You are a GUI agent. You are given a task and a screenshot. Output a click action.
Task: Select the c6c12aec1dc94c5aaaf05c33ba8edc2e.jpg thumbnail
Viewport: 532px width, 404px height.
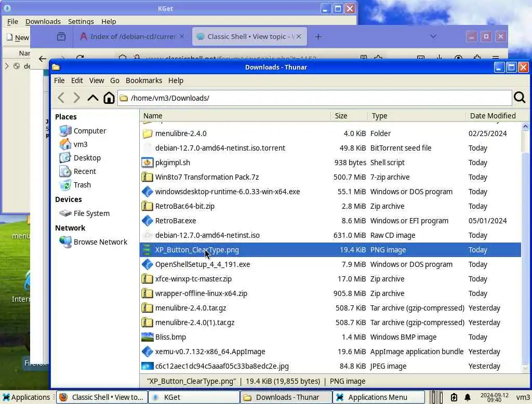[x=147, y=366]
